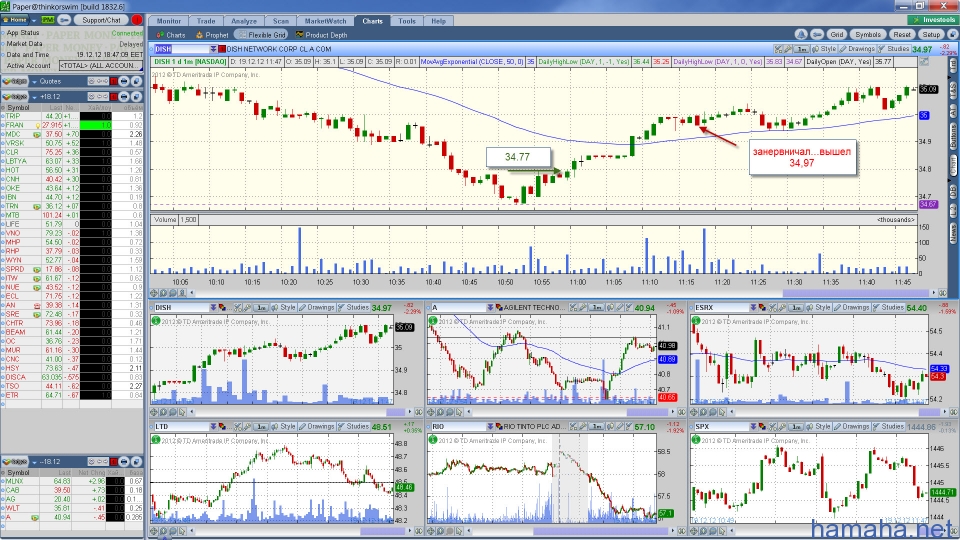
Task: Open the Drawings menu of the main chart
Action: pos(857,49)
